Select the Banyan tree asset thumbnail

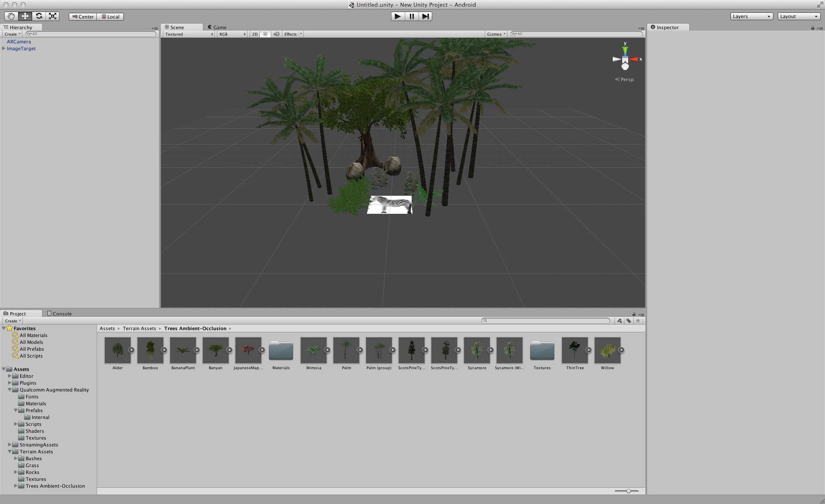click(215, 350)
